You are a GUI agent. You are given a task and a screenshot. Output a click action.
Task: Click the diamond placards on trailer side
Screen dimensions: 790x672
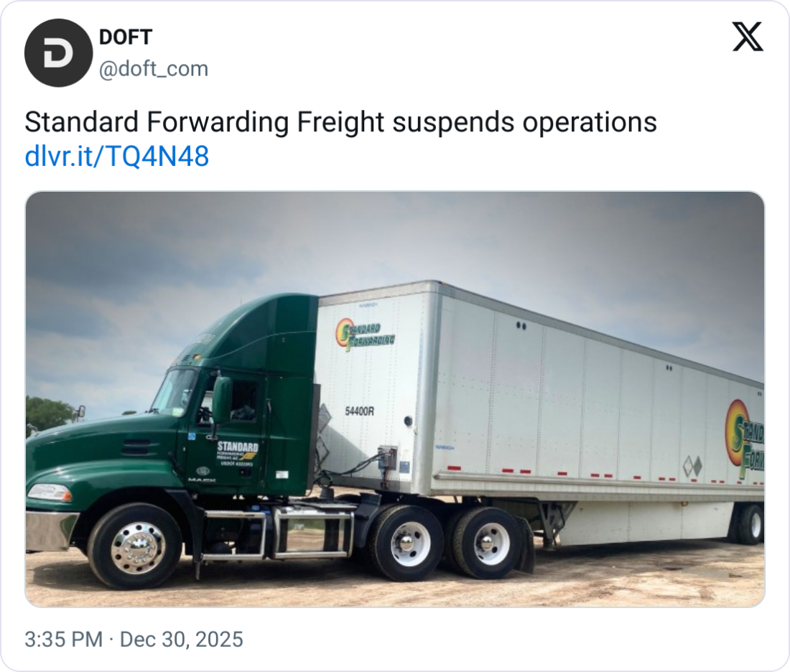[x=692, y=467]
